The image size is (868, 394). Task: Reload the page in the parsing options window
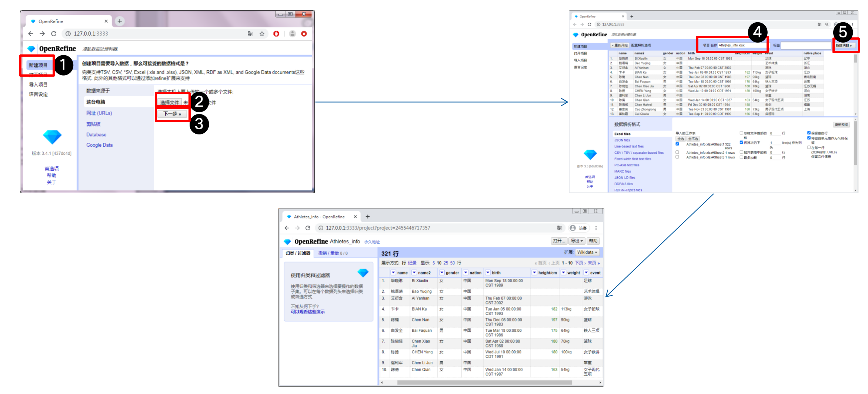click(x=589, y=24)
